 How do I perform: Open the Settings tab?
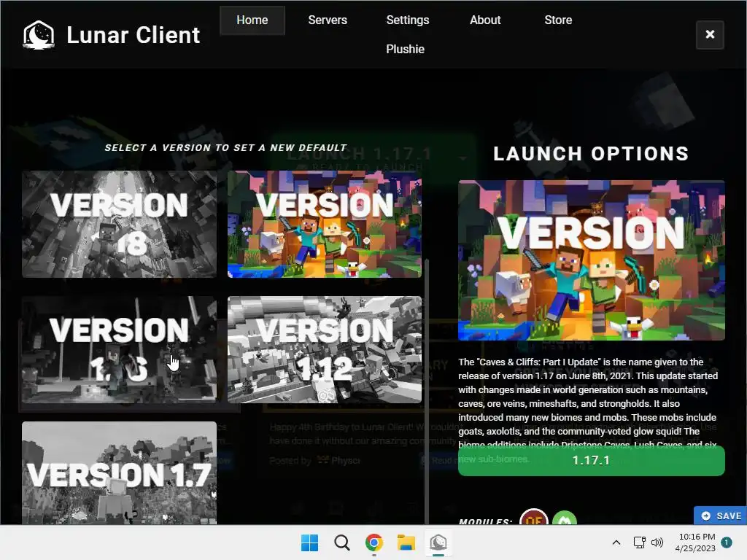pyautogui.click(x=407, y=20)
